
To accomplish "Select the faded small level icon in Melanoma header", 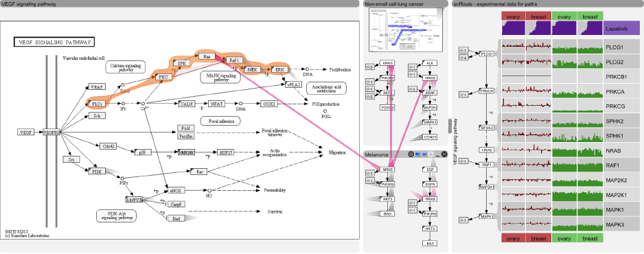I will pos(431,154).
